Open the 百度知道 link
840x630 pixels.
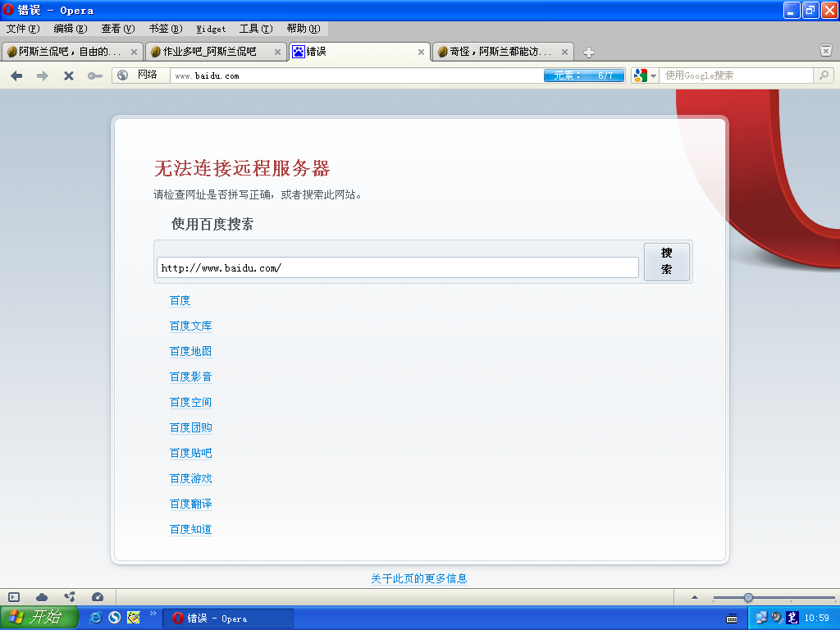click(190, 529)
